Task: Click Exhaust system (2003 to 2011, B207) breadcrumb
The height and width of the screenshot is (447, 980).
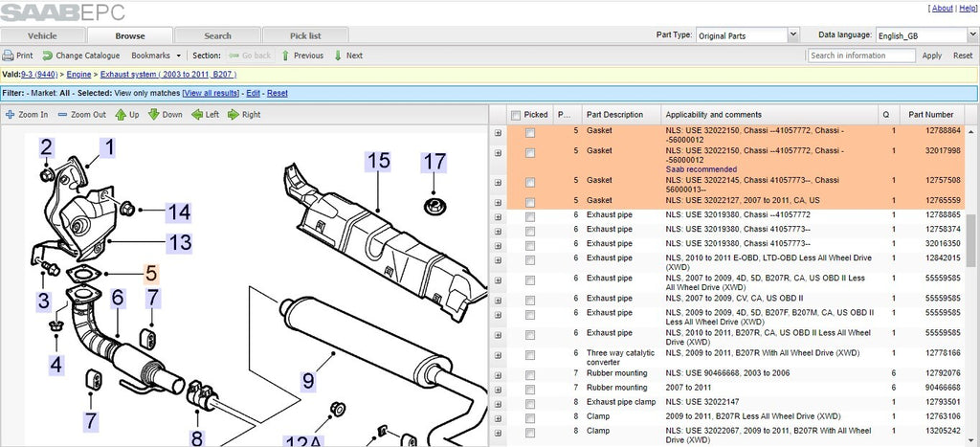Action: pos(168,75)
